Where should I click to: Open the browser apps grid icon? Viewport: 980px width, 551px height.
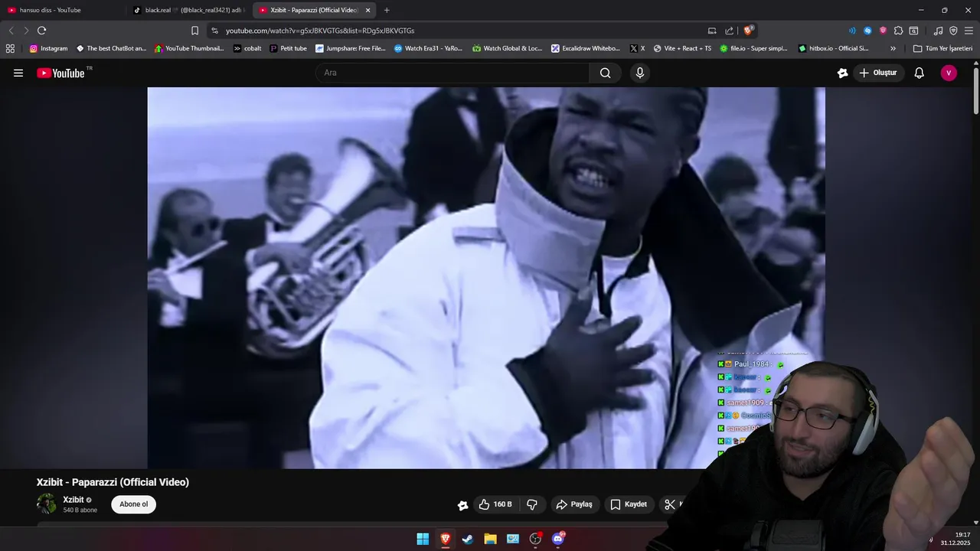(10, 48)
